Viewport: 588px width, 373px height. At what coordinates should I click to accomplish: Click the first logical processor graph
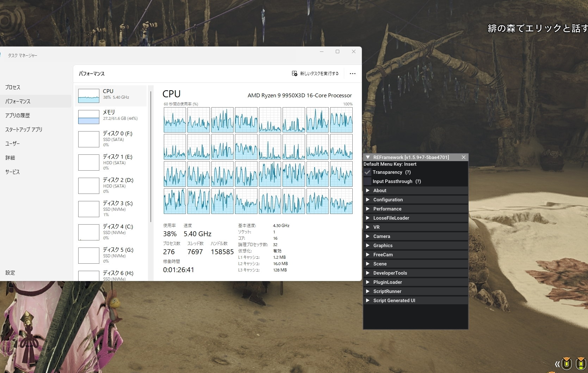point(175,120)
